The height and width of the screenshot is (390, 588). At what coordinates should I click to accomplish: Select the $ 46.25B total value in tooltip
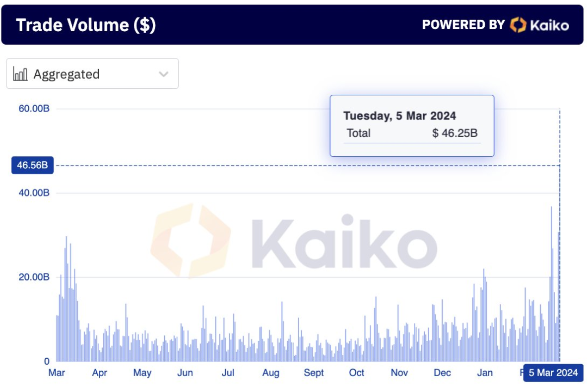455,133
